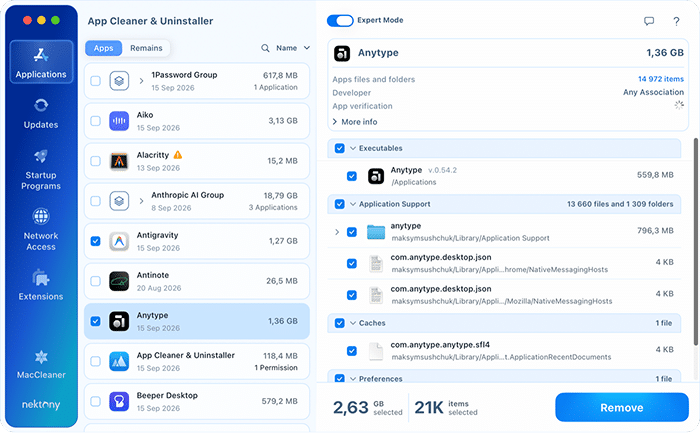
Task: Click the Alacritty warning triangle icon
Action: pos(178,155)
